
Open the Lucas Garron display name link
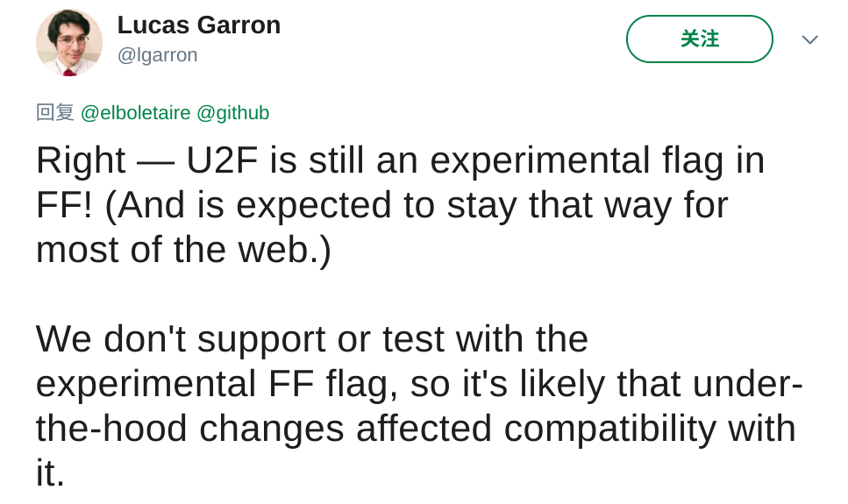[199, 25]
